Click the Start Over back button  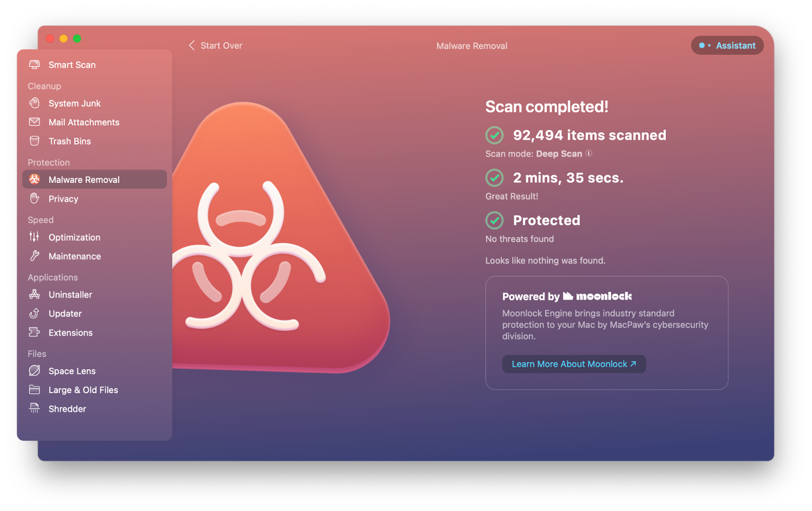point(216,46)
